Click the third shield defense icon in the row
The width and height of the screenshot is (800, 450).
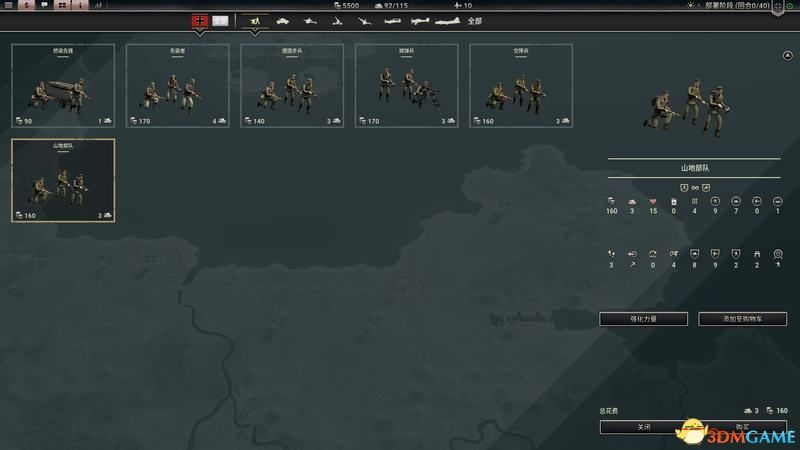click(x=736, y=254)
